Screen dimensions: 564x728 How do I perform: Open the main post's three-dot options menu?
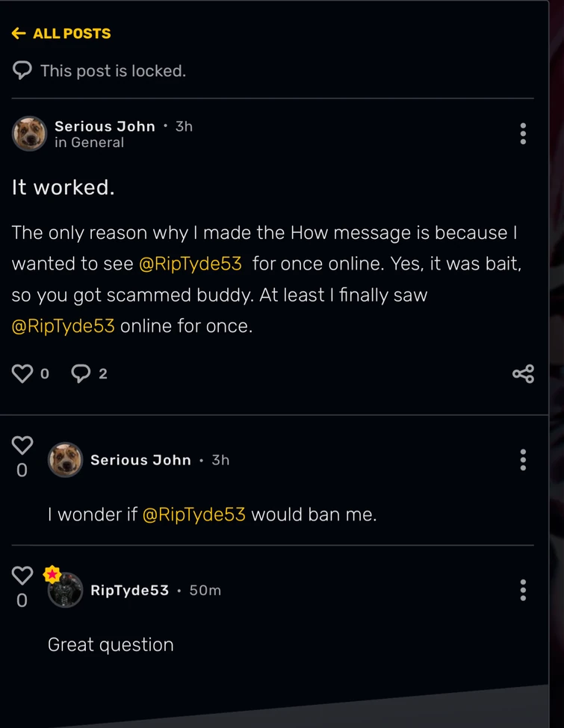tap(523, 134)
